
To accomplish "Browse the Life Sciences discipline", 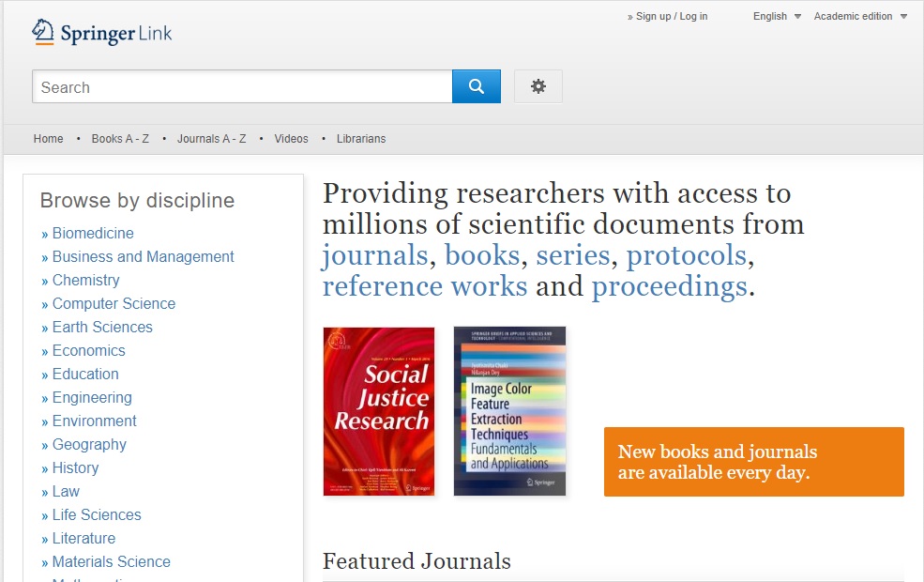I will pos(97,515).
